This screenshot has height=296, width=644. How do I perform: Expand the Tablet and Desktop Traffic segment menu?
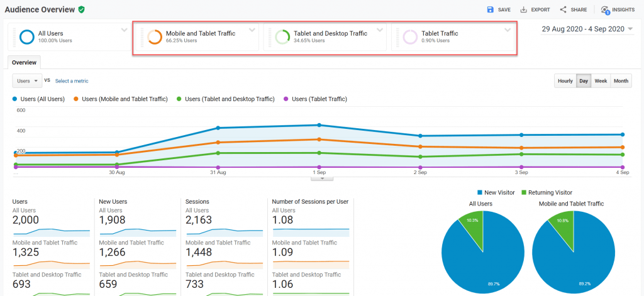tap(380, 30)
